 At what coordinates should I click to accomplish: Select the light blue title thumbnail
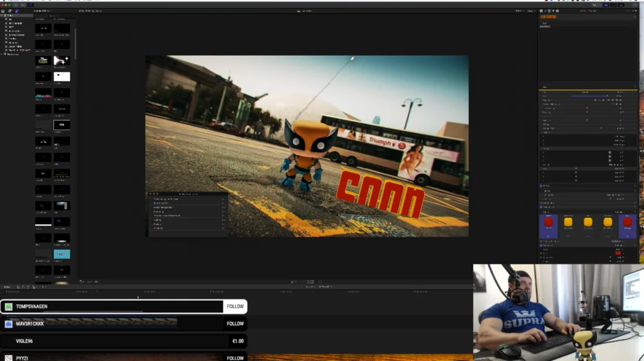(61, 254)
